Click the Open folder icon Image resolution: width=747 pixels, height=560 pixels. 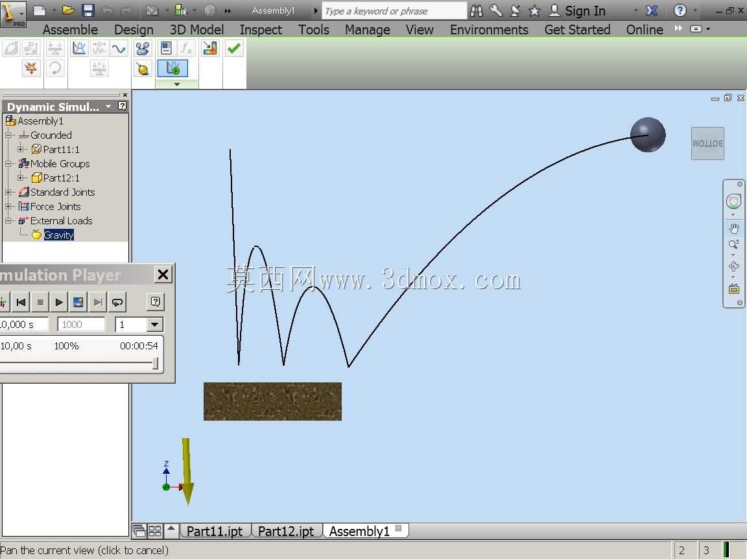[x=69, y=10]
